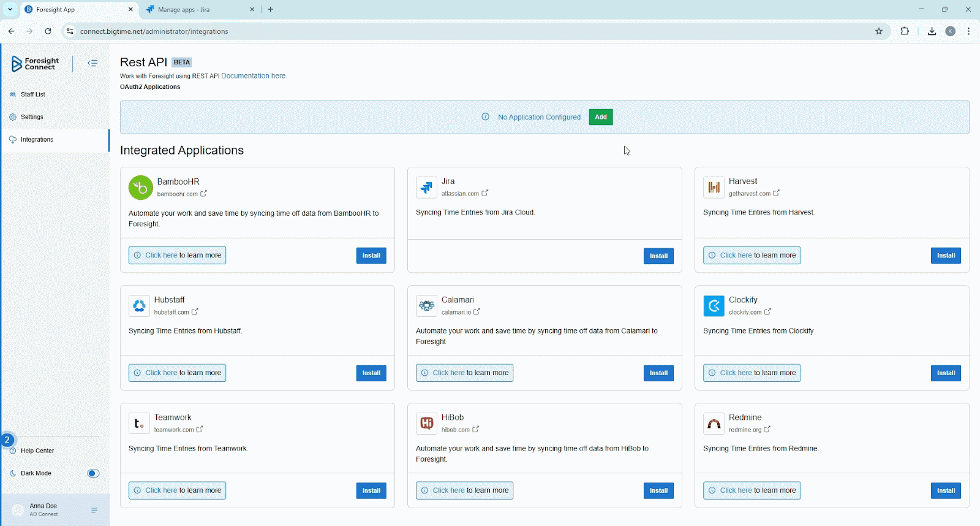Open the Chrome profile avatar K
Screen dimensions: 980x526
pos(951,31)
